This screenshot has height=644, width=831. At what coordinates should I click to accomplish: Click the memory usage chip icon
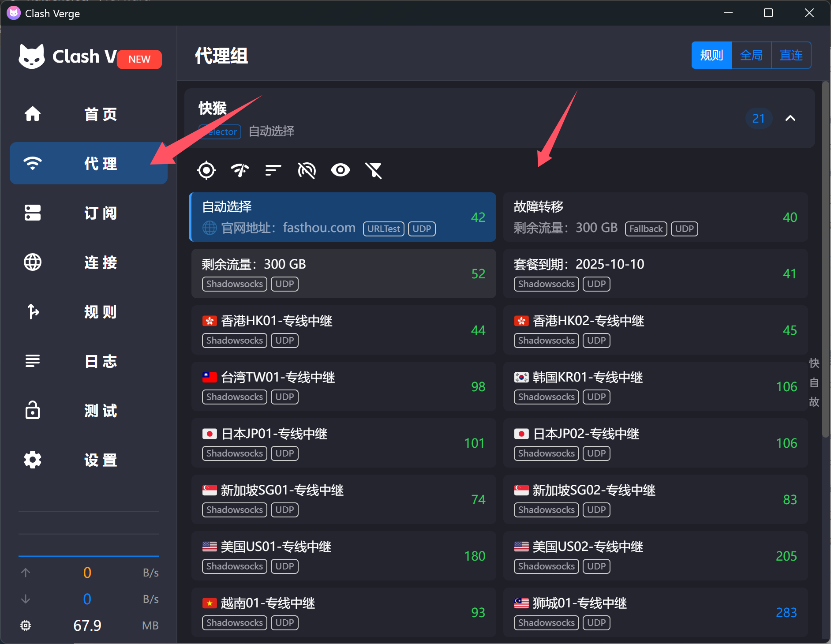[x=26, y=625]
